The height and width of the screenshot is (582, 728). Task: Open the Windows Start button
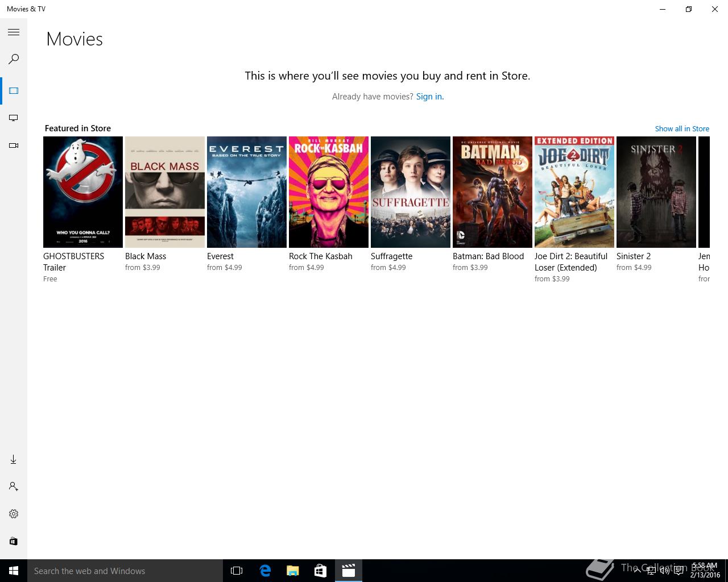coord(14,571)
